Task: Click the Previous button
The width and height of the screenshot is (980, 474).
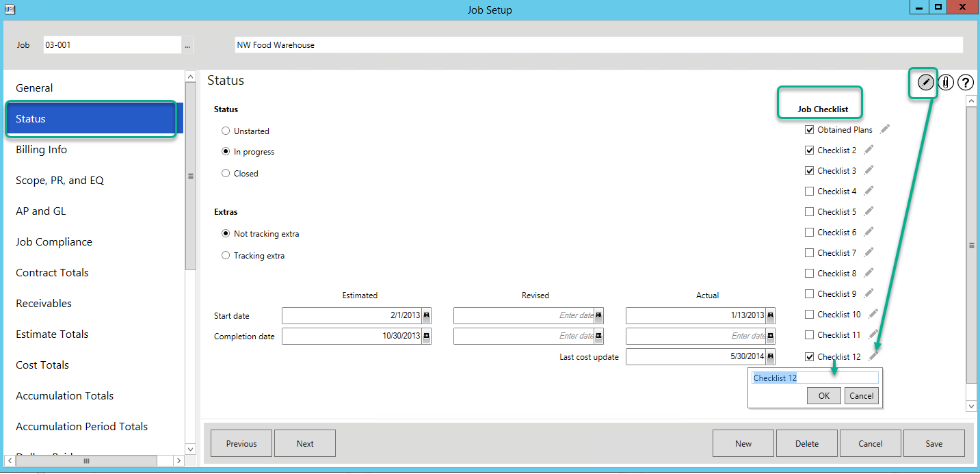Action: 241,443
